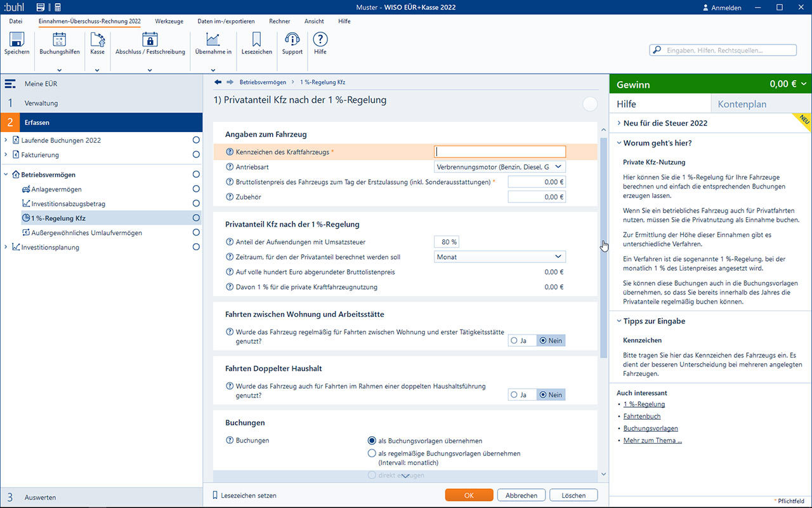Select Nein for Fahrten zwischen Wohnung und Tätigkeitsstätte
Image resolution: width=812 pixels, height=508 pixels.
[542, 341]
